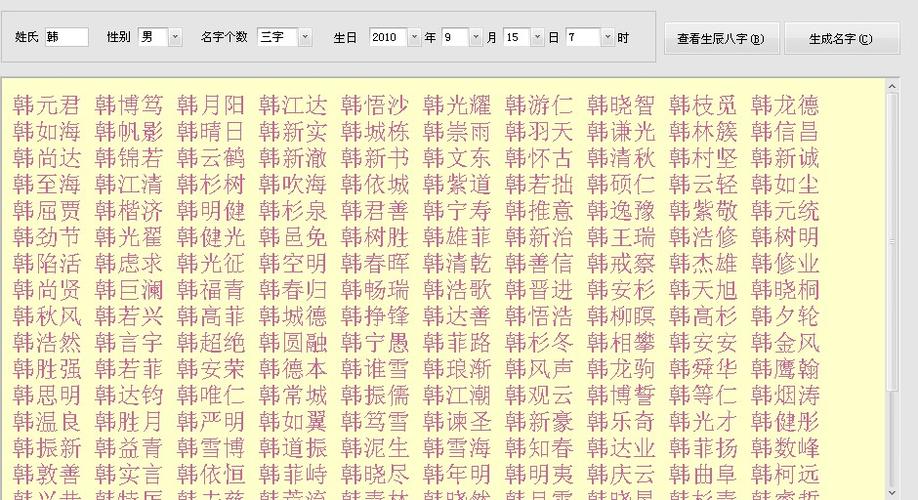This screenshot has width=918, height=500.
Task: Open the birth year dropdown showing 2010
Action: [x=414, y=37]
